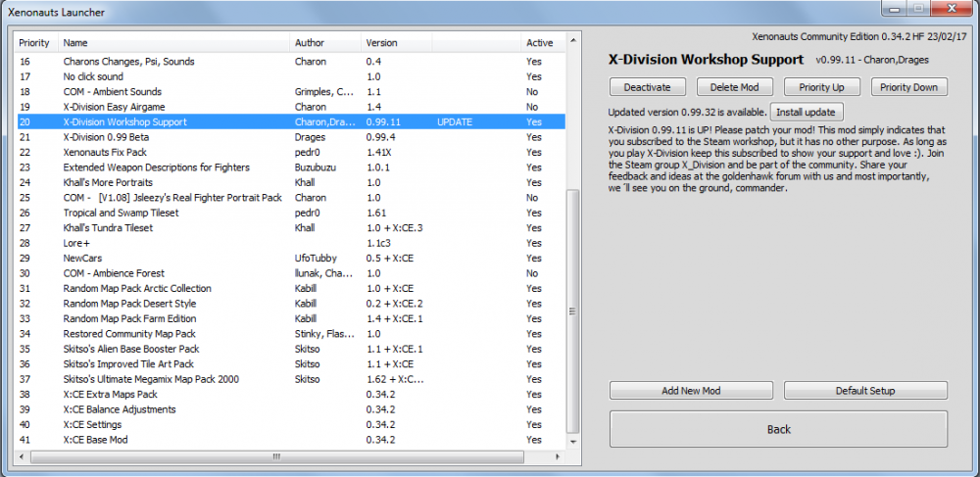
Task: Select Tropical and Swamp Tileset mod
Action: tap(291, 213)
